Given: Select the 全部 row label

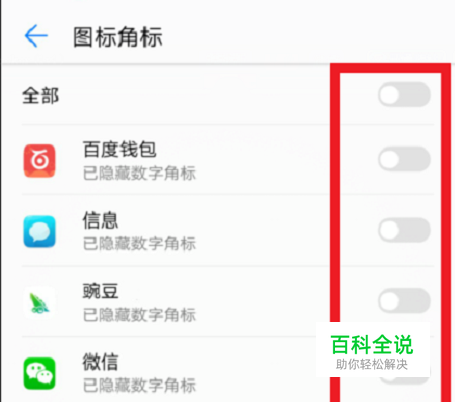Looking at the screenshot, I should [40, 96].
